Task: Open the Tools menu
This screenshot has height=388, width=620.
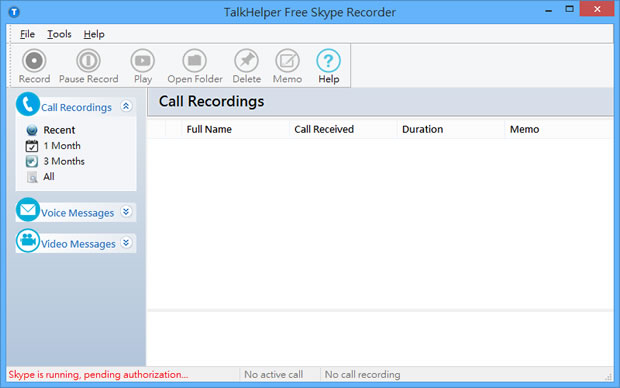Action: pyautogui.click(x=59, y=34)
